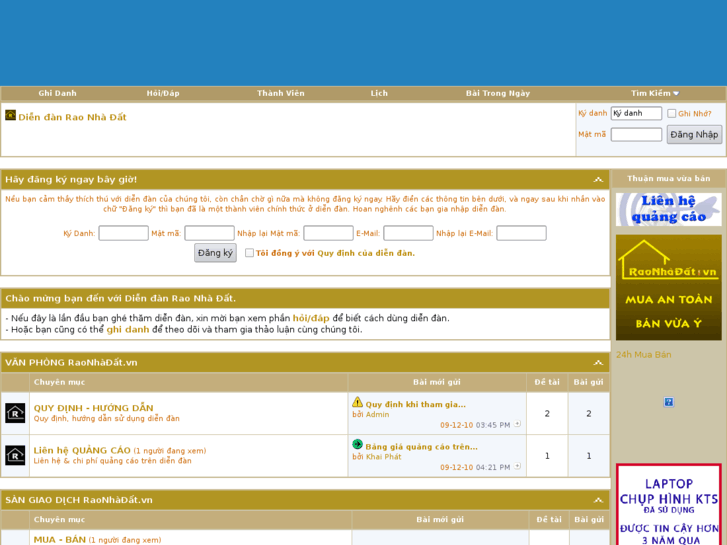Click the Laptop Chụp Hình KTS advertisement
The height and width of the screenshot is (545, 727).
pyautogui.click(x=669, y=504)
